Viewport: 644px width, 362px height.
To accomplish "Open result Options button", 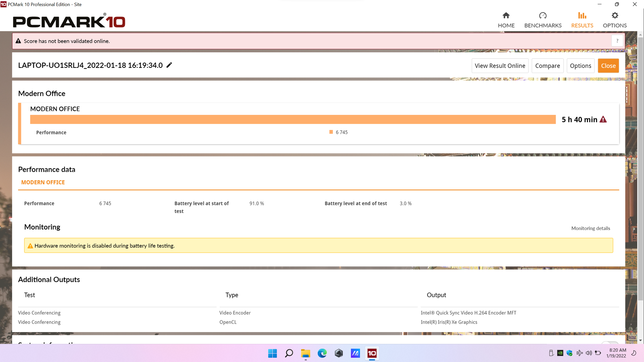I will click(x=581, y=66).
